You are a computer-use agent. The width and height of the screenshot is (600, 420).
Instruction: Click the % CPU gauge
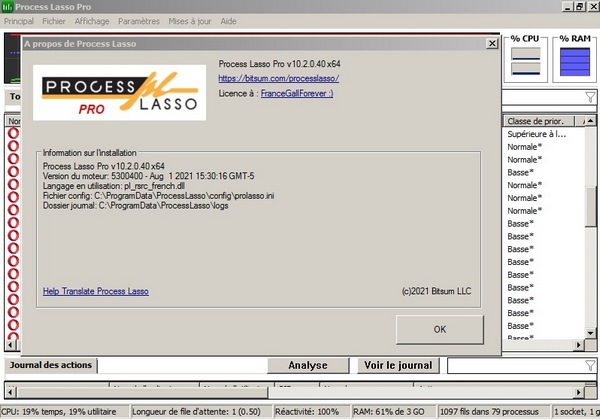click(x=526, y=61)
